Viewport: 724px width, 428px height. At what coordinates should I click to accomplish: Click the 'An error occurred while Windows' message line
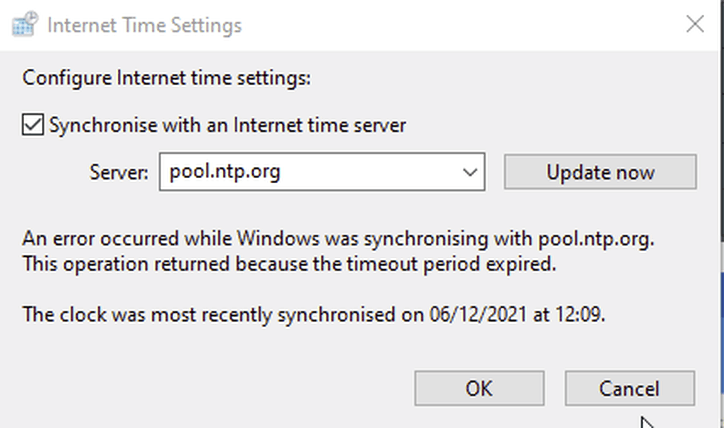coord(338,239)
